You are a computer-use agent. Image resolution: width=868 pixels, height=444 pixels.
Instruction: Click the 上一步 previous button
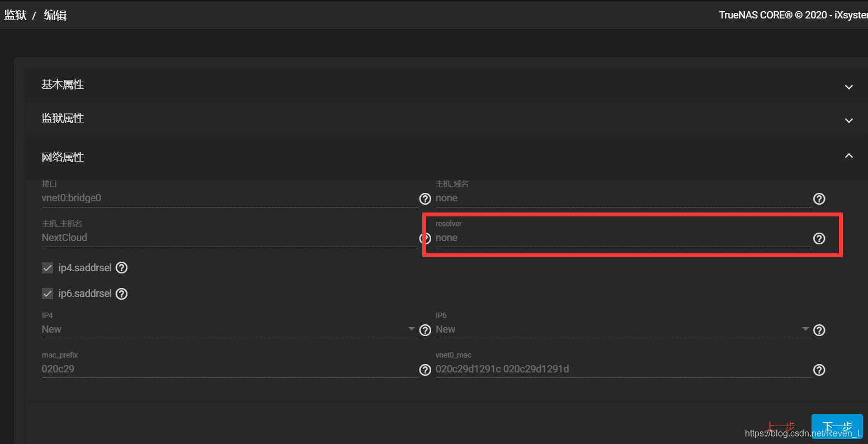coord(780,427)
